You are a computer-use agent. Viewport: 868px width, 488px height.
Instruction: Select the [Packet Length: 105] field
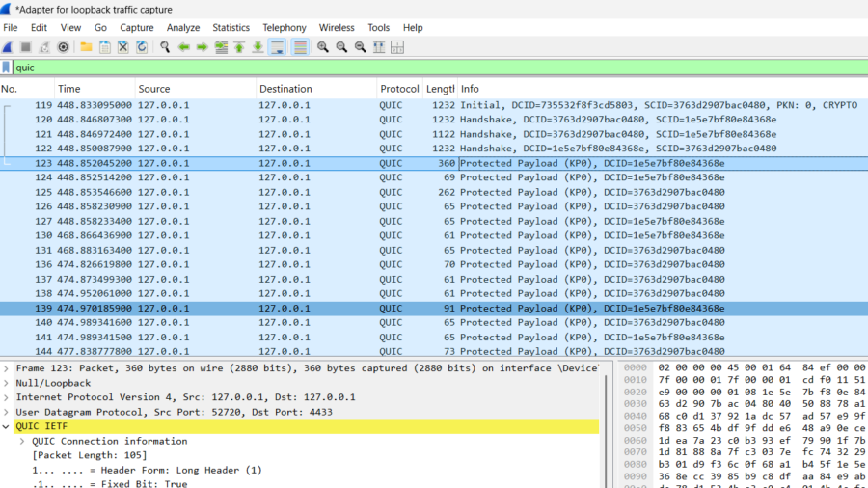point(90,455)
